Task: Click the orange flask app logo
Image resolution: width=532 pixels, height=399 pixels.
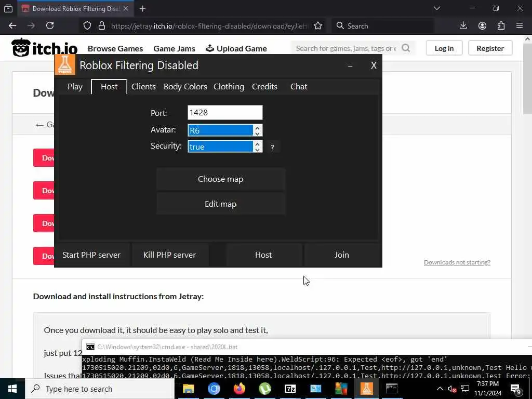Action: [x=65, y=64]
